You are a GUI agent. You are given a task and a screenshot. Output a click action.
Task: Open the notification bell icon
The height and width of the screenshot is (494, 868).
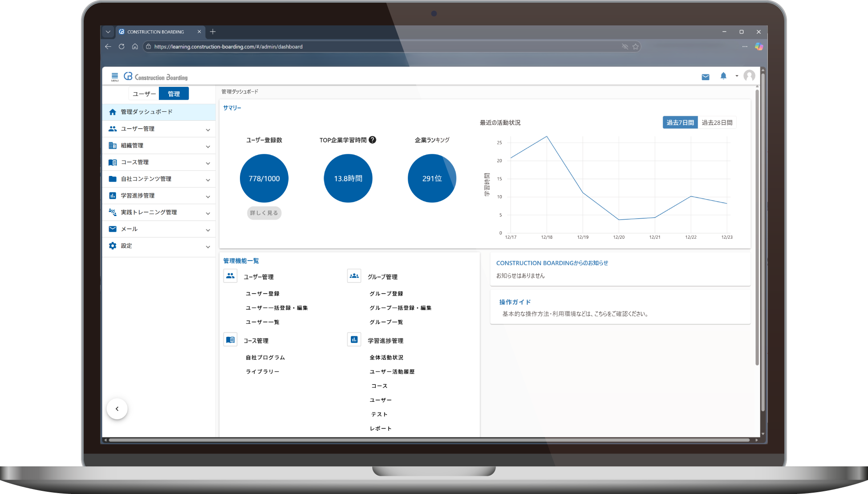pos(723,76)
